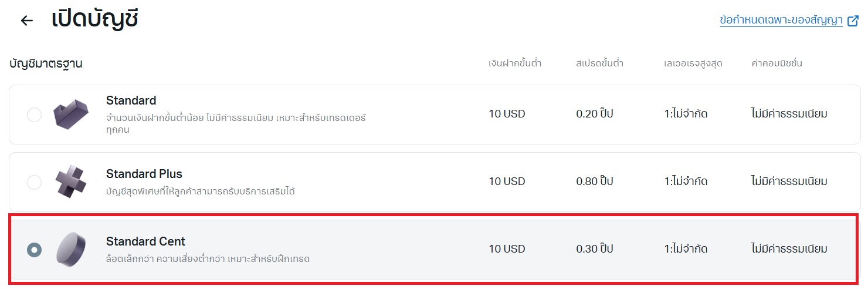Select the Standard account radio button
868x289 pixels.
pos(35,115)
